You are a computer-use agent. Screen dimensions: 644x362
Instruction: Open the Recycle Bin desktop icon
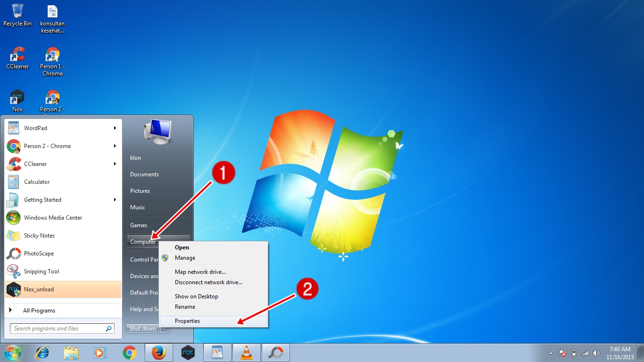click(17, 15)
